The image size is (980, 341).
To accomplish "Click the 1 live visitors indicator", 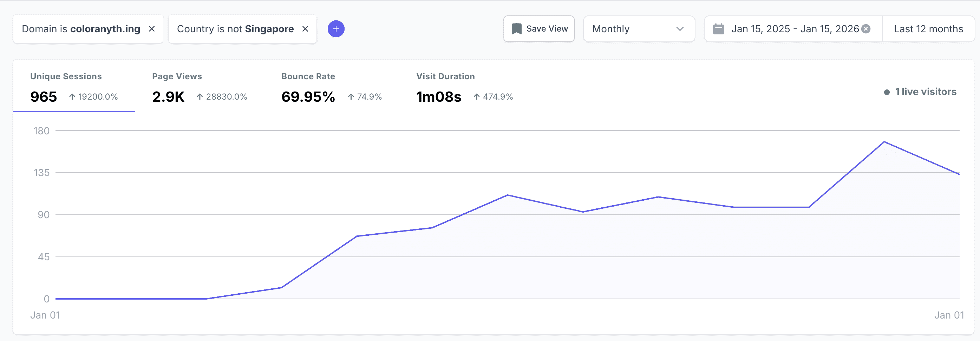I will 925,92.
